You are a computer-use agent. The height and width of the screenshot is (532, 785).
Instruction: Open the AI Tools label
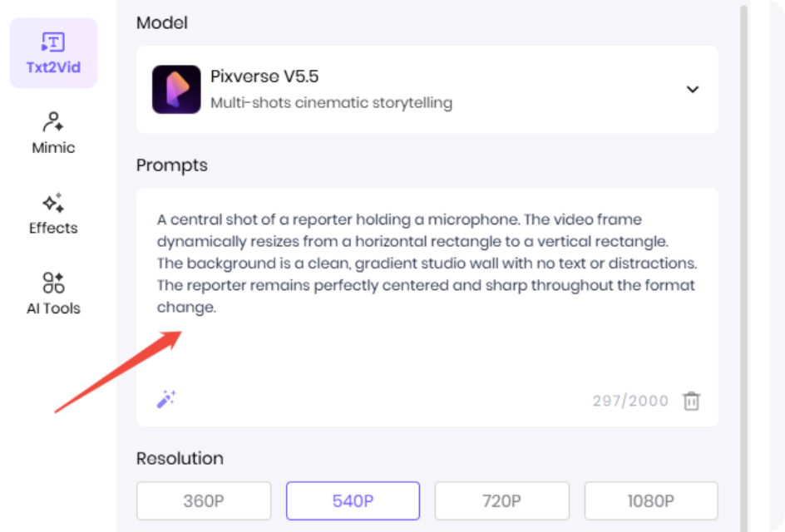pyautogui.click(x=53, y=308)
